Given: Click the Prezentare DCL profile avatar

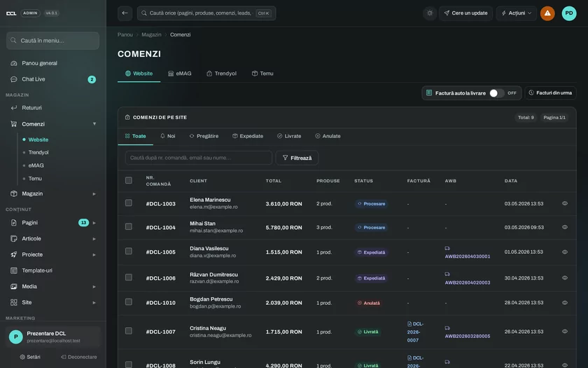Looking at the screenshot, I should (15, 337).
